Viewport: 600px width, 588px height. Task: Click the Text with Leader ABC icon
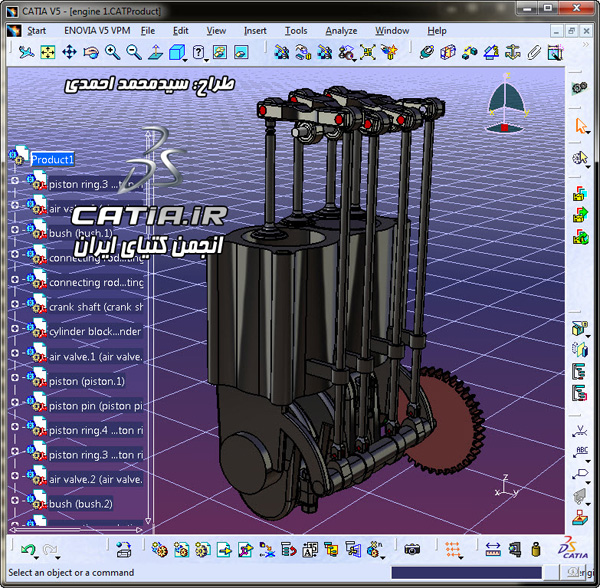[580, 452]
